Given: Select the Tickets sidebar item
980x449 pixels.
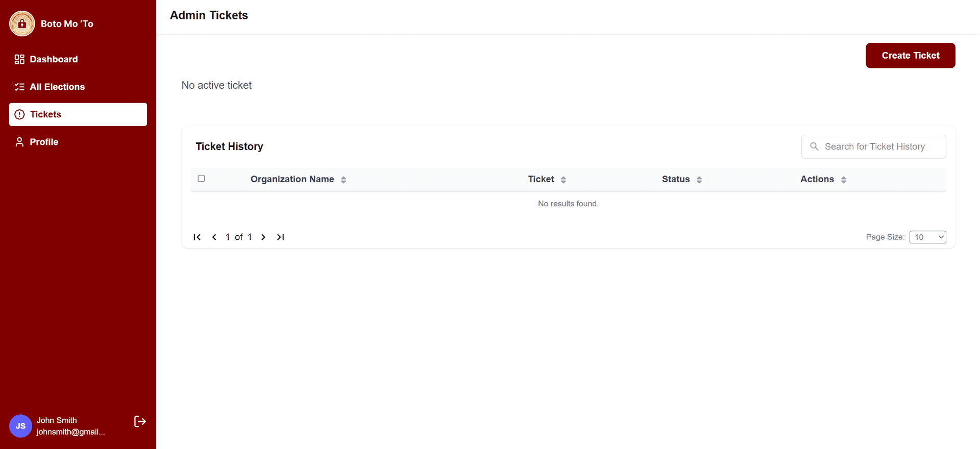Looking at the screenshot, I should [x=78, y=114].
